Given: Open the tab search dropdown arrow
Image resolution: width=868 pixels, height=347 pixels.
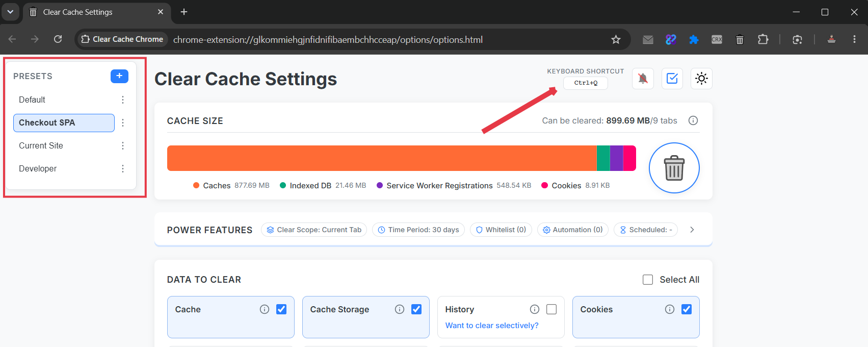Looking at the screenshot, I should pos(10,12).
